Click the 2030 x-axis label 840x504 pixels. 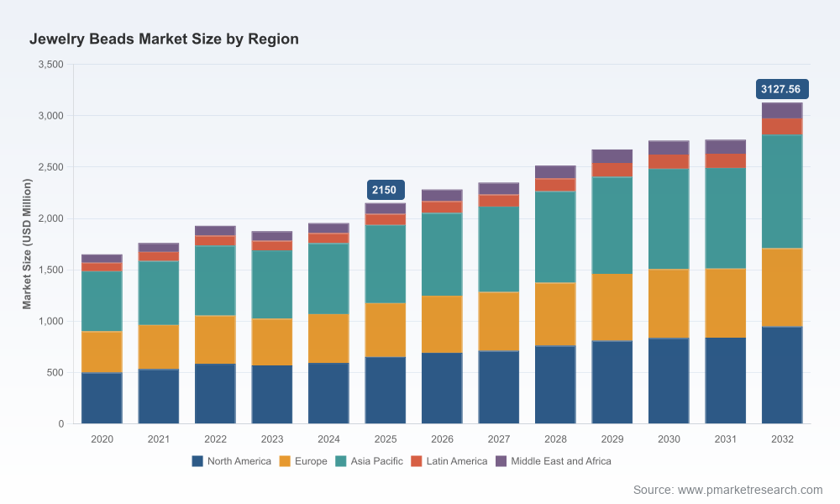tap(669, 439)
